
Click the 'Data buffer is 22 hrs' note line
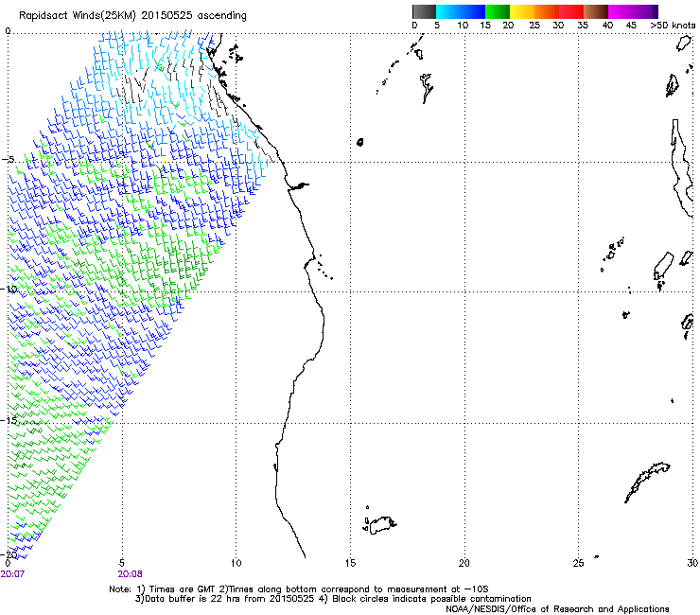[x=333, y=599]
